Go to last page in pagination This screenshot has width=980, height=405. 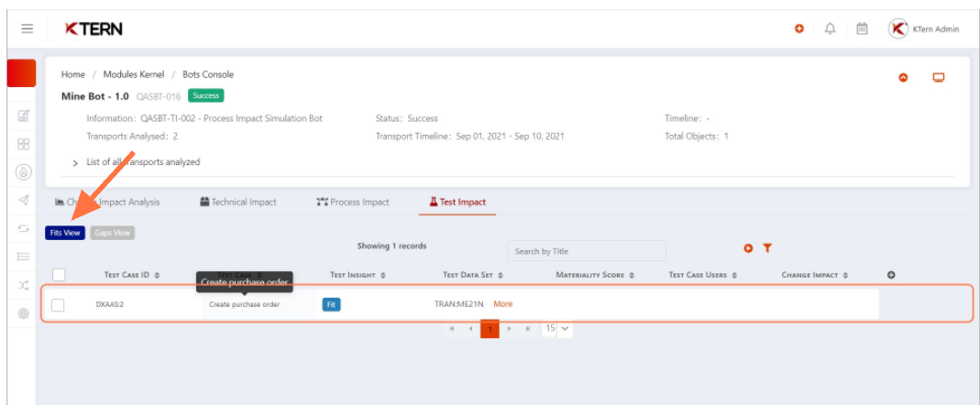[x=528, y=329]
